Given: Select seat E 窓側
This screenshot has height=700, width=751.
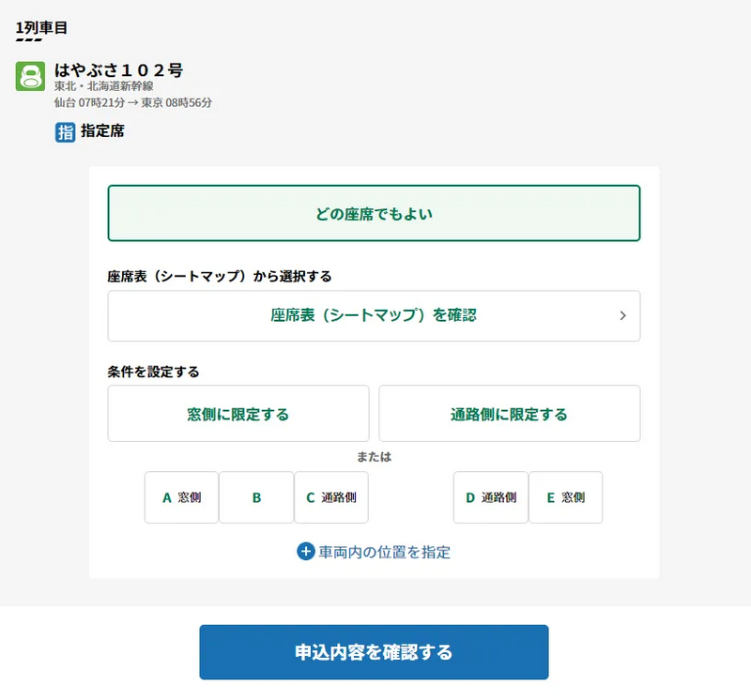Looking at the screenshot, I should coord(566,497).
